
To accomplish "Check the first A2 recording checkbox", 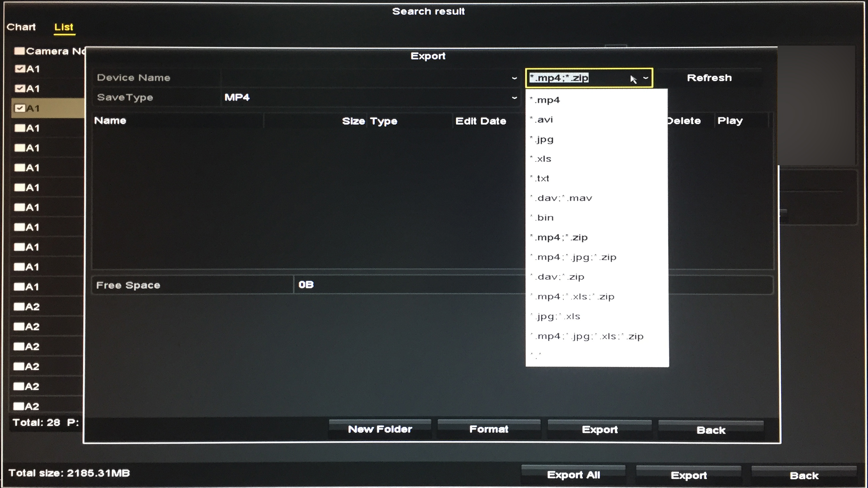I will point(19,306).
